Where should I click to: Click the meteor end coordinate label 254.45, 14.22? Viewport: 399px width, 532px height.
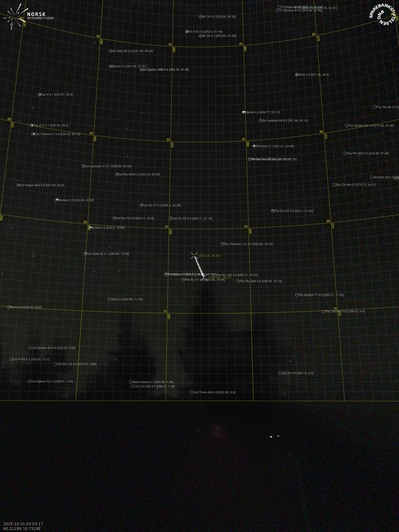click(220, 278)
